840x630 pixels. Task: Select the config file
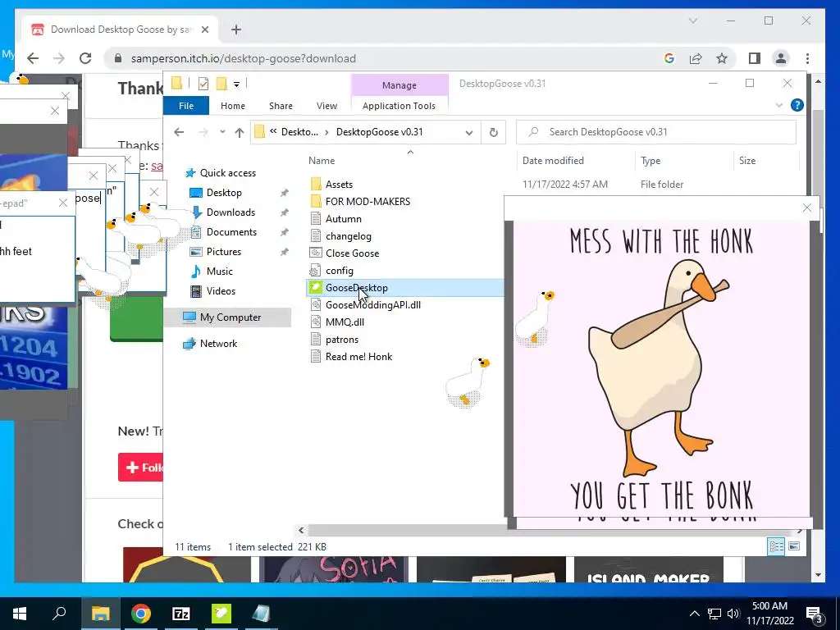[339, 271]
